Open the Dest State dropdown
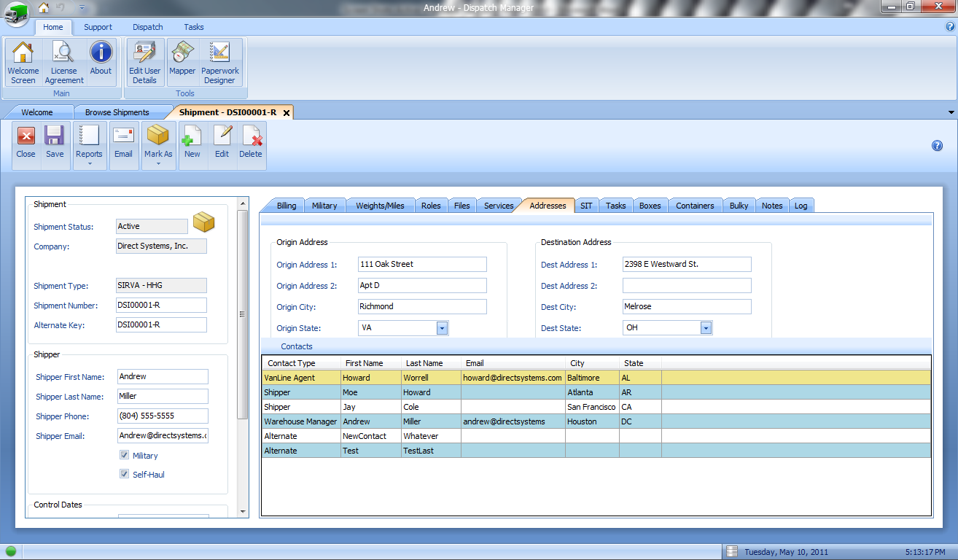This screenshot has height=560, width=958. click(x=706, y=328)
